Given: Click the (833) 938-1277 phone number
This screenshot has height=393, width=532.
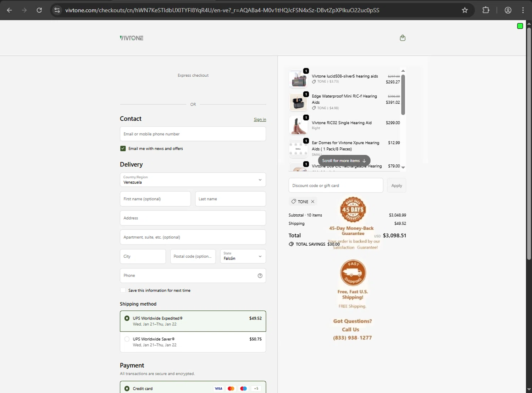Looking at the screenshot, I should (x=353, y=338).
